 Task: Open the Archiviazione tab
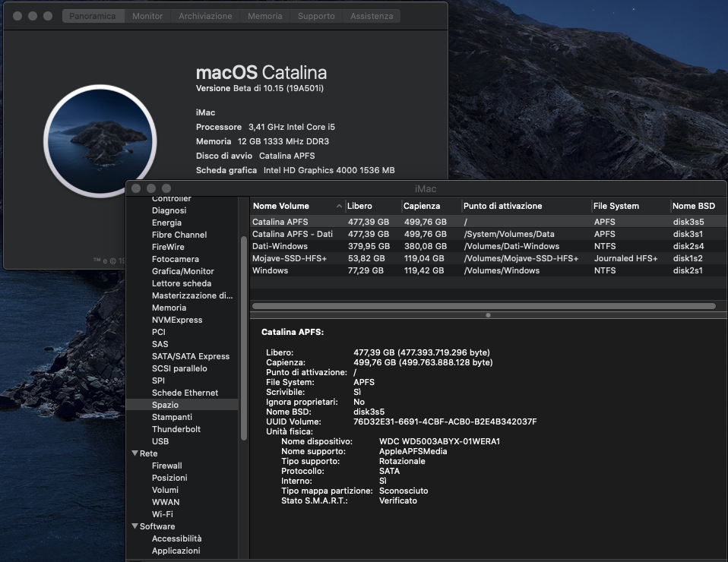[x=205, y=16]
